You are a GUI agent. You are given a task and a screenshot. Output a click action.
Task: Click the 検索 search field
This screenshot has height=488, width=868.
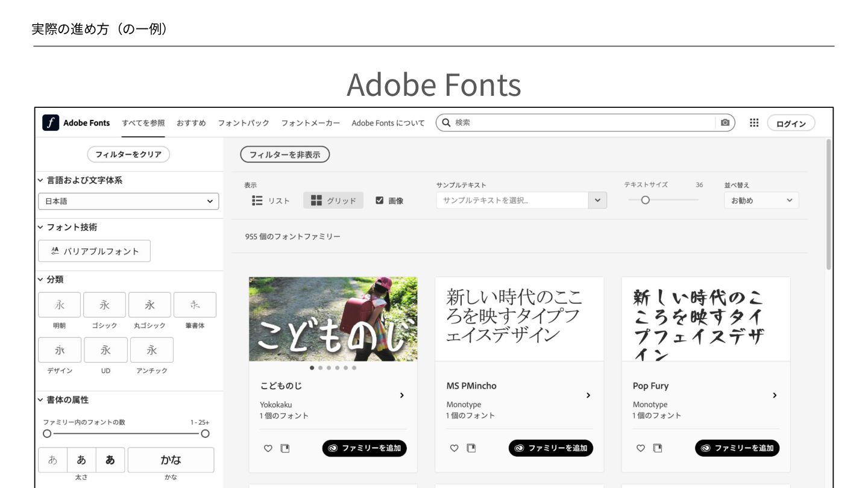point(579,123)
